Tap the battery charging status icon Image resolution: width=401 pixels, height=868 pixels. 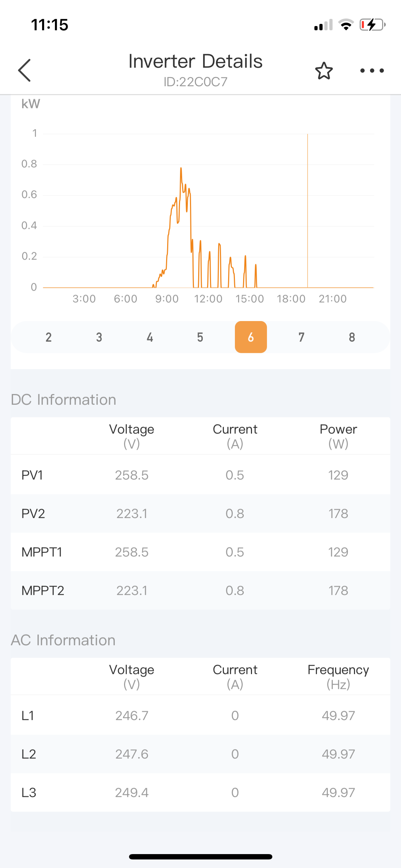tap(372, 25)
